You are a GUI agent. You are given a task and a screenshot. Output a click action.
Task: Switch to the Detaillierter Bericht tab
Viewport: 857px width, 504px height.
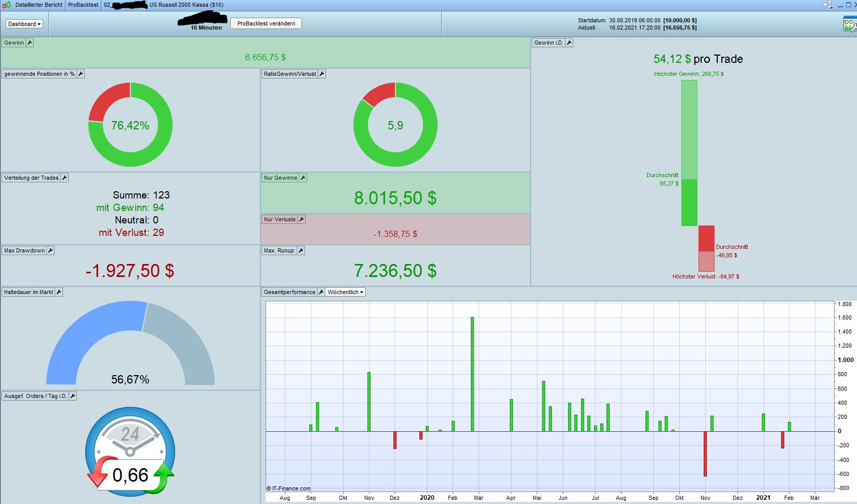(38, 5)
